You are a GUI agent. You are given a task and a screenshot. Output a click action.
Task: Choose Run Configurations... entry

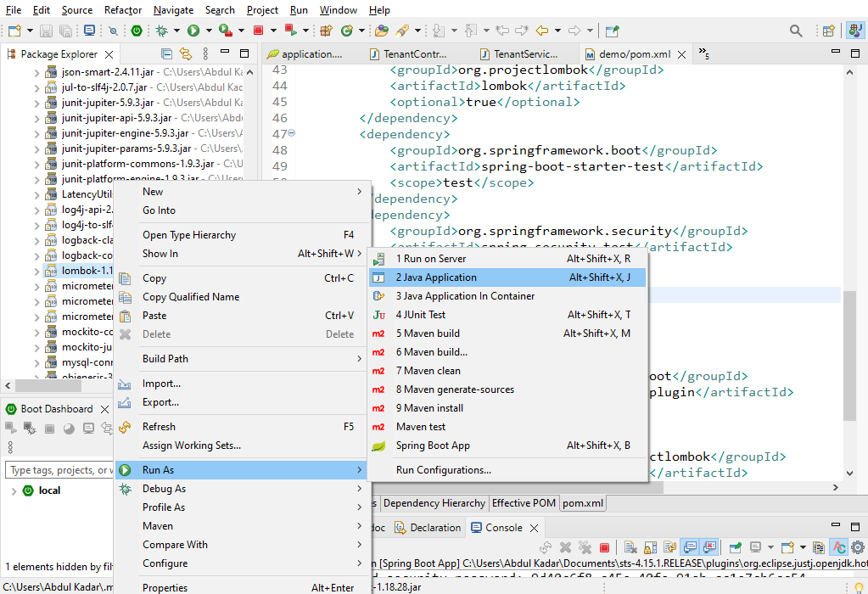(444, 470)
